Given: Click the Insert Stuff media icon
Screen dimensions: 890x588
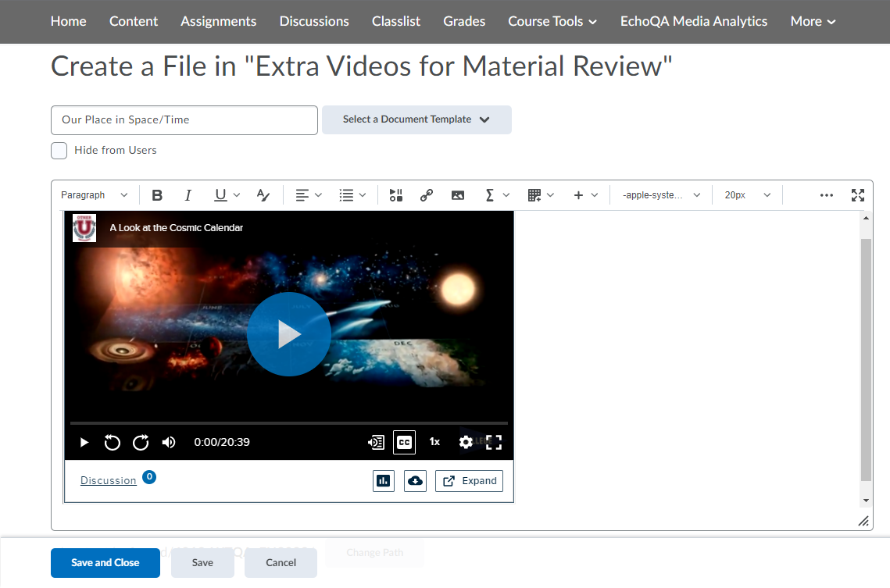Looking at the screenshot, I should click(x=396, y=195).
